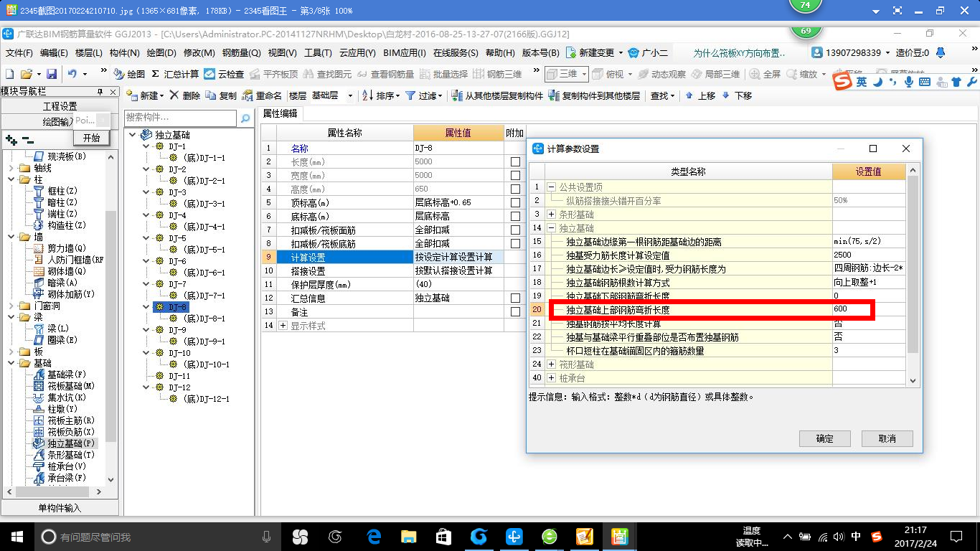This screenshot has width=980, height=551.
Task: Expand the 条形基础 parameter group
Action: [x=551, y=215]
